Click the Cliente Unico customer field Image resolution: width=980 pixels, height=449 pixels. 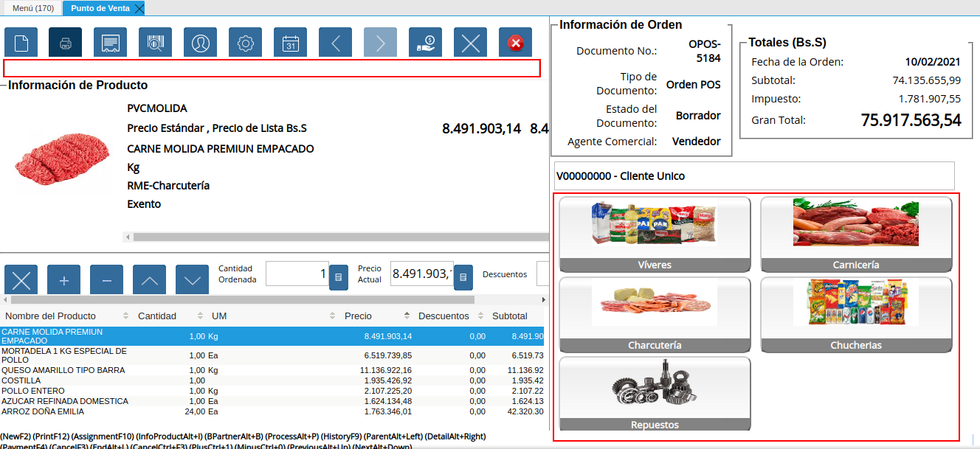[x=754, y=175]
